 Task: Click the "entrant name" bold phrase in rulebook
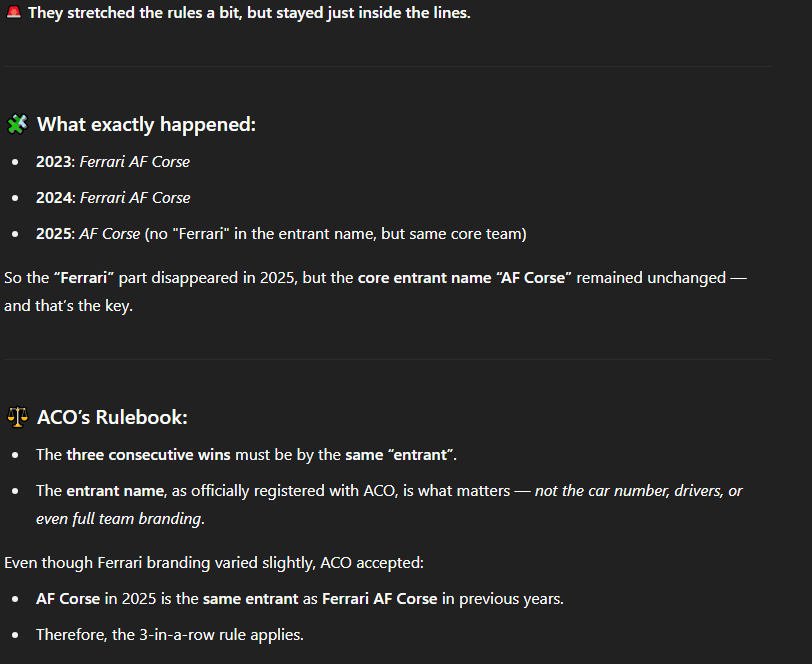(x=115, y=491)
